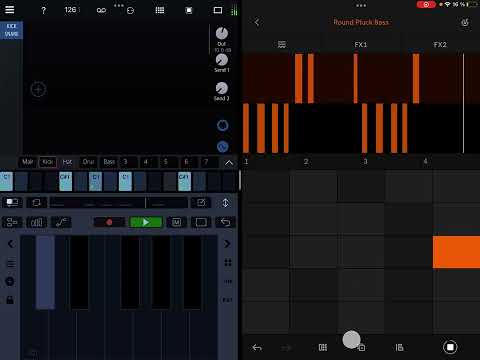Add a module with the circled plus

pos(38,89)
